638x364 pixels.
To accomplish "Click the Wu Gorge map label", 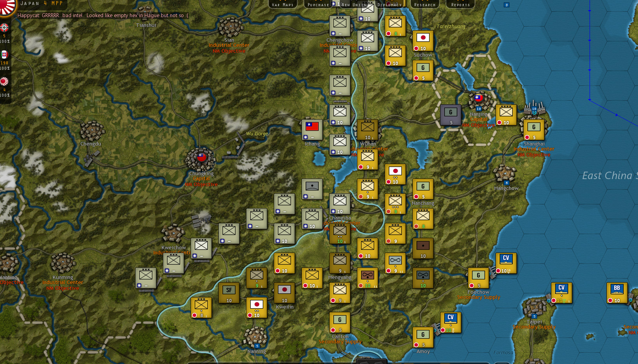I will [x=257, y=134].
